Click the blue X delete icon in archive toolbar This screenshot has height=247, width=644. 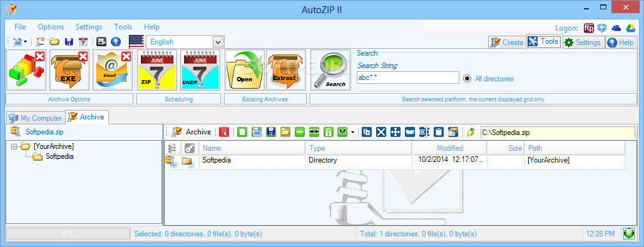(x=381, y=132)
